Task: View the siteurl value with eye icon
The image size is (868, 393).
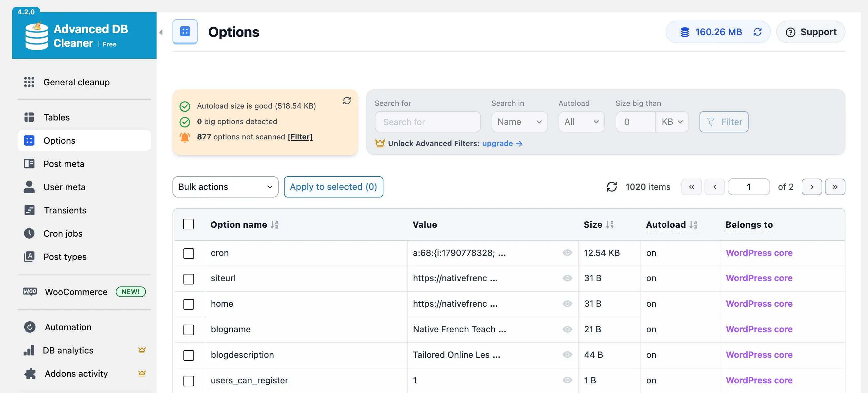Action: (x=568, y=278)
